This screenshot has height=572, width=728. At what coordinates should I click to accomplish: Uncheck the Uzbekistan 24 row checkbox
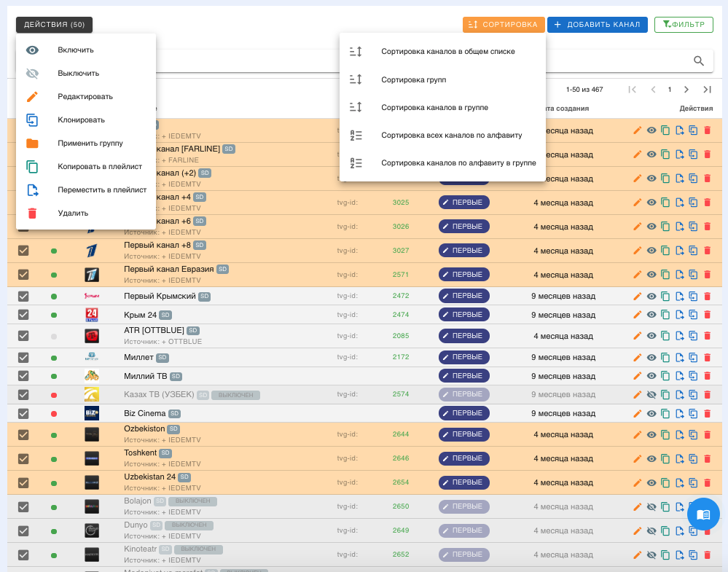click(x=23, y=482)
